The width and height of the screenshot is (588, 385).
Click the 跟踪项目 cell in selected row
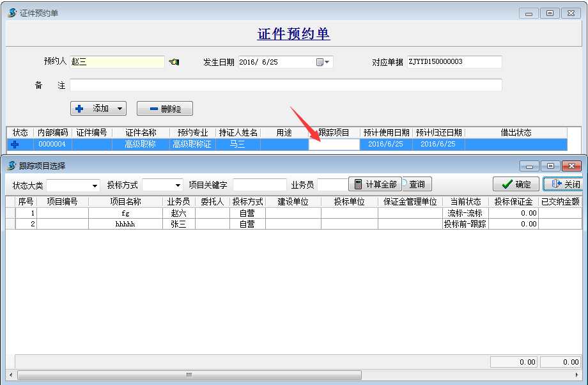point(334,145)
